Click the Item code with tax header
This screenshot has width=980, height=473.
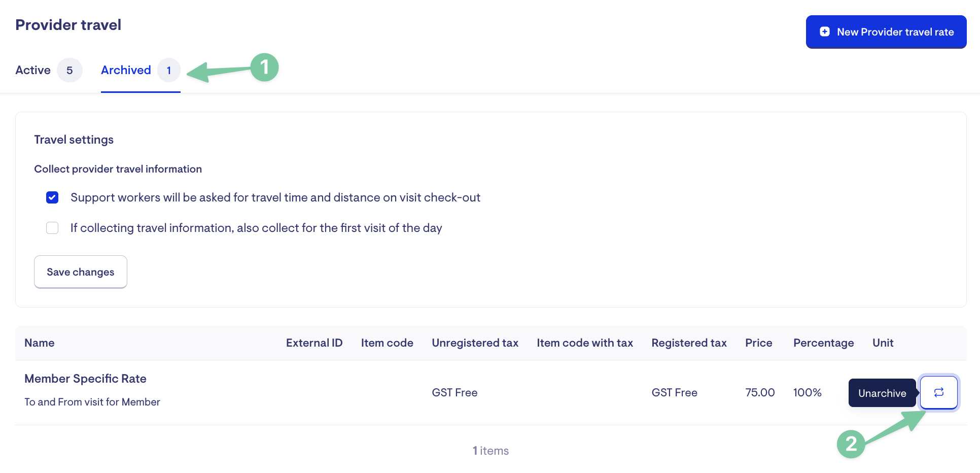(x=585, y=343)
